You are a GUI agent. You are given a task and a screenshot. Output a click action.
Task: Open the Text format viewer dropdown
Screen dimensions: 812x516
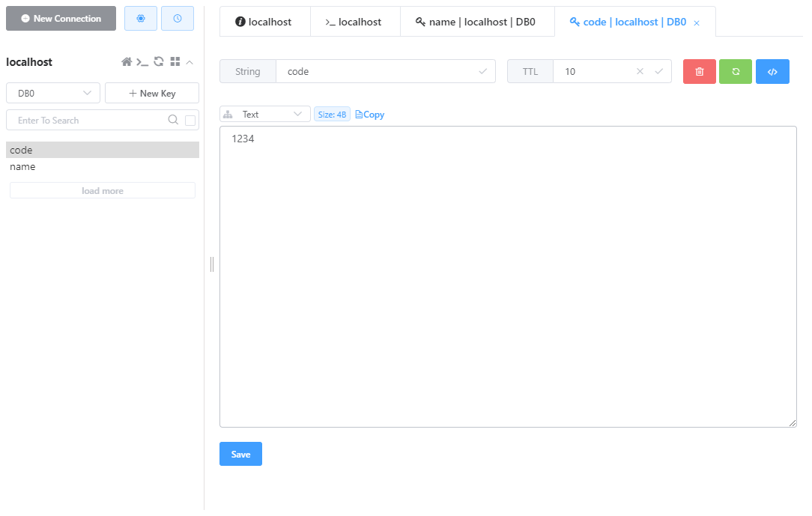pyautogui.click(x=265, y=115)
